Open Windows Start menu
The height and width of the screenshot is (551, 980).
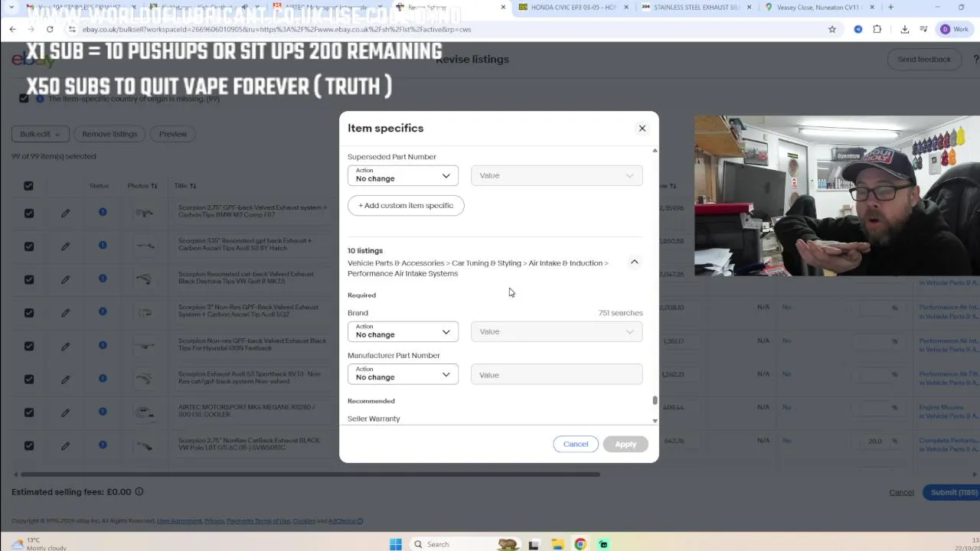click(x=396, y=544)
